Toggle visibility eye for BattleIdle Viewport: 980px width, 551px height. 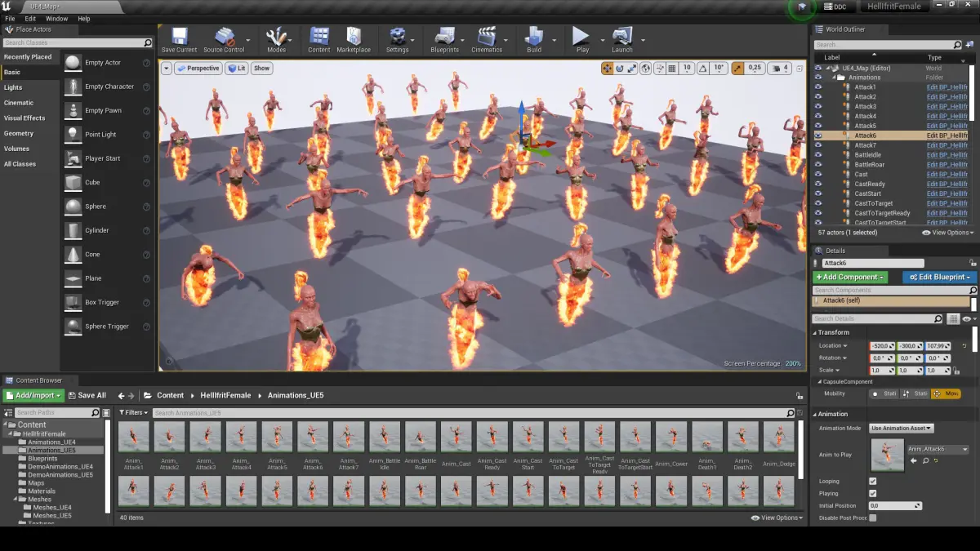[818, 154]
